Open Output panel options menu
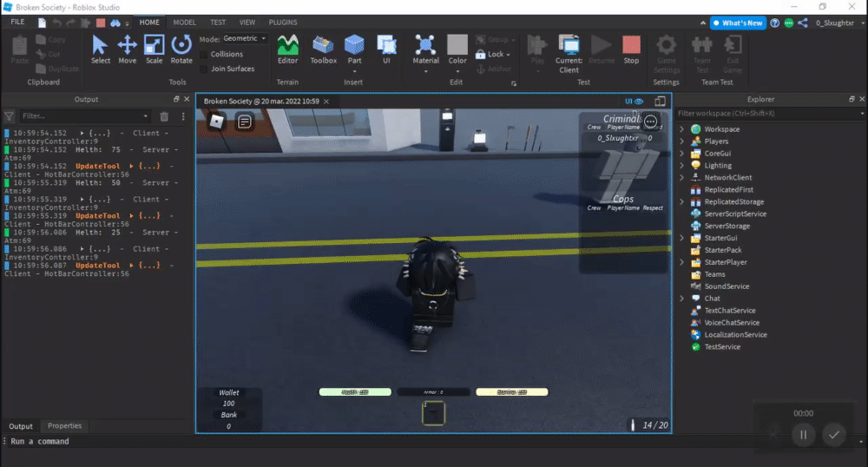The image size is (868, 467). click(x=183, y=116)
